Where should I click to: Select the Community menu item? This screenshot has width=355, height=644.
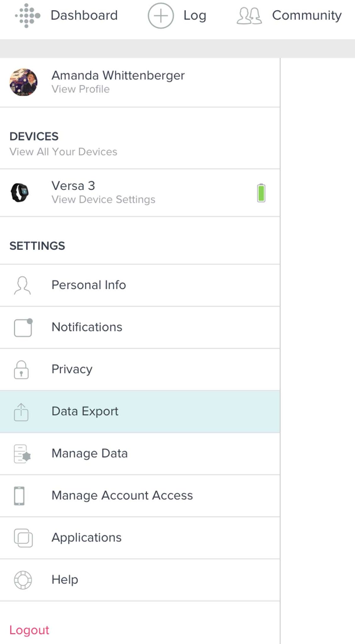[307, 15]
